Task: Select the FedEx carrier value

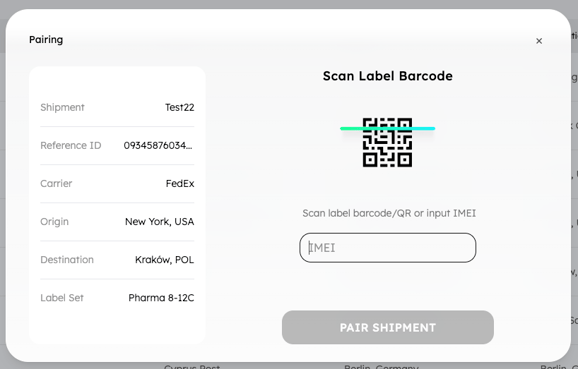Action: pyautogui.click(x=180, y=183)
